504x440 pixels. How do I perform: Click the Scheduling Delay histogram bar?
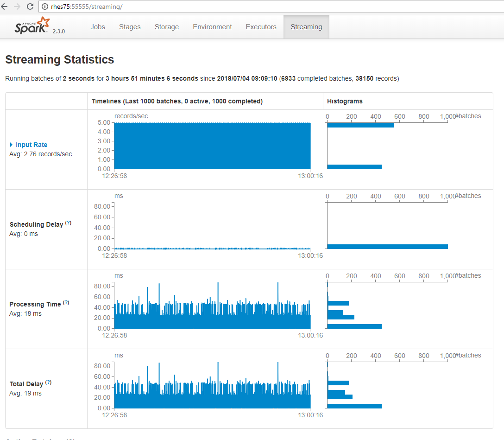coord(387,246)
